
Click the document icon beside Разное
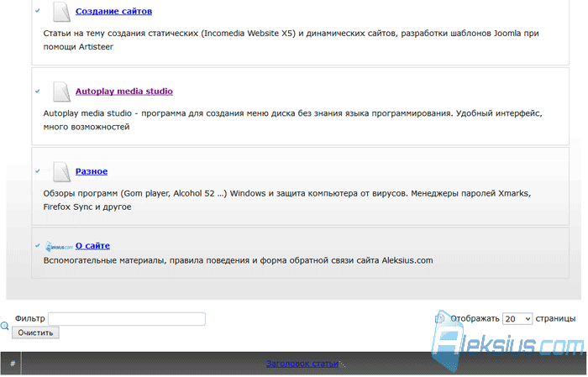pyautogui.click(x=61, y=171)
